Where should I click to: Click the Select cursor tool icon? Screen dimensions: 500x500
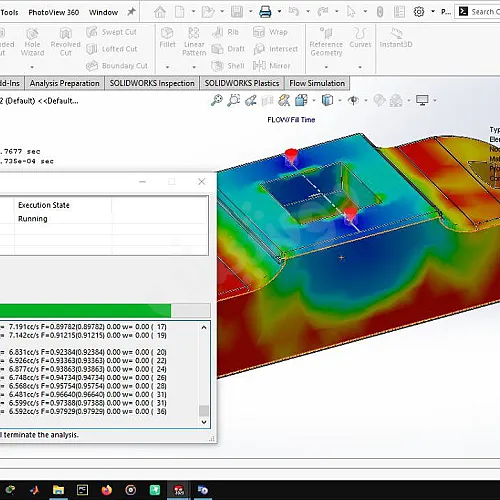point(351,12)
